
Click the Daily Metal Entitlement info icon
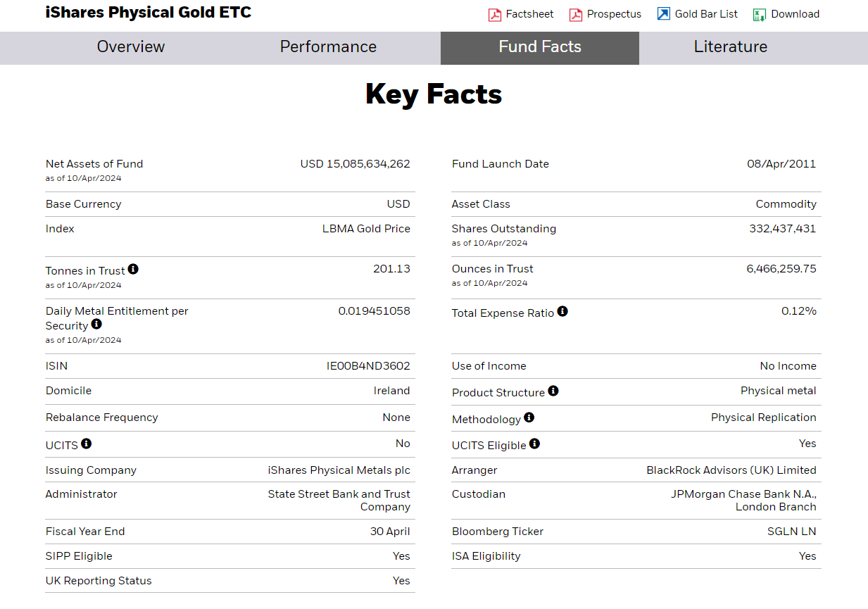[96, 324]
